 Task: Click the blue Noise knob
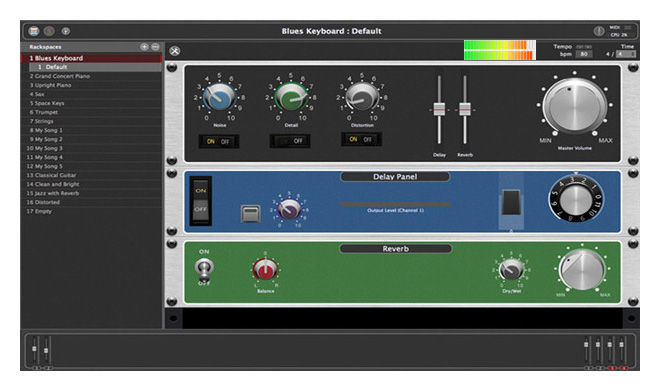click(219, 97)
